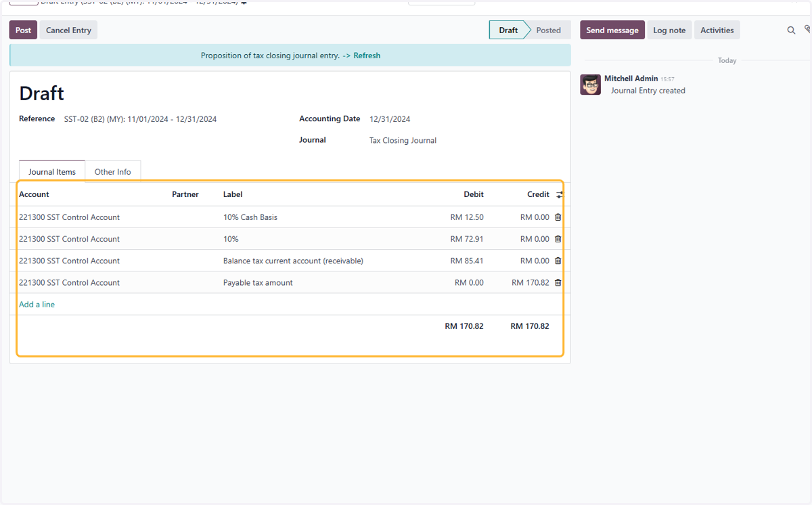Sort by the Credit column header

tap(539, 194)
